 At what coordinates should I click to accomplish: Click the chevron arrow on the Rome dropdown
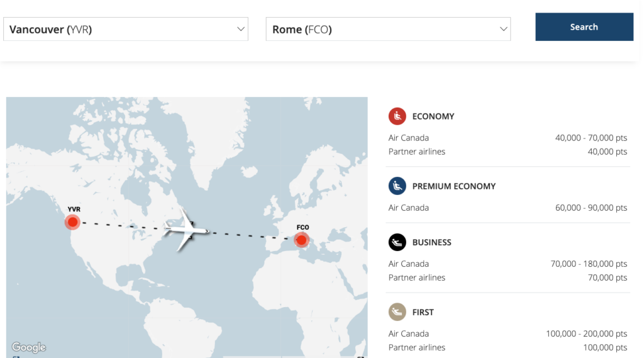click(503, 30)
